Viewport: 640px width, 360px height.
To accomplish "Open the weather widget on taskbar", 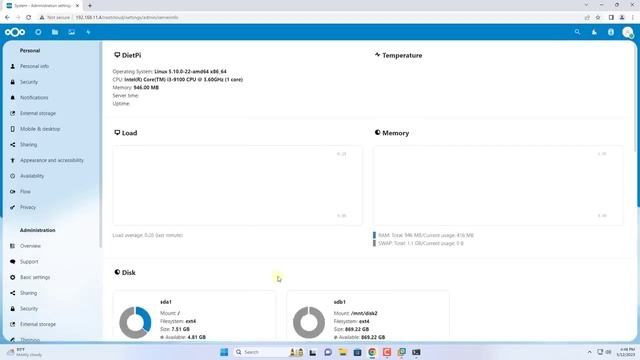I will (x=24, y=352).
